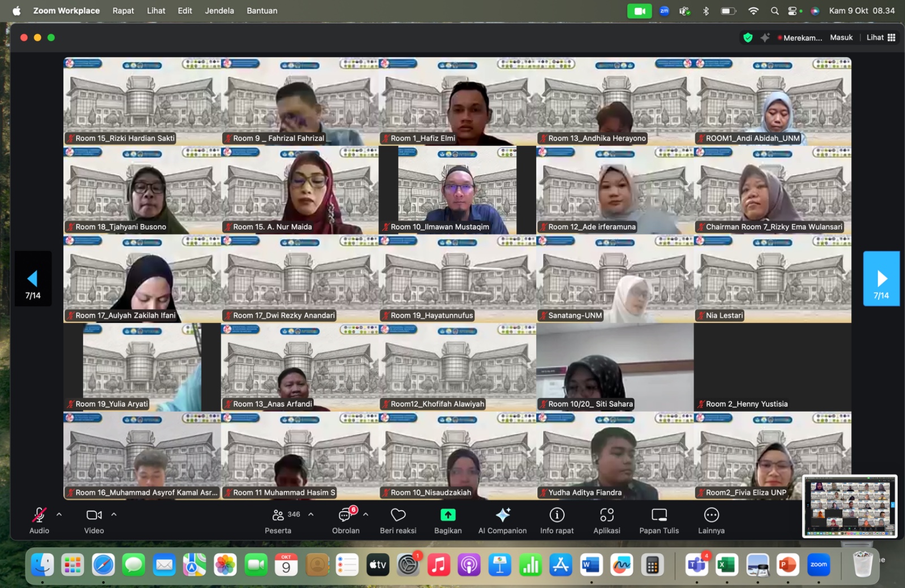Open the Beri reaksi heart icon
Image resolution: width=905 pixels, height=588 pixels.
click(x=398, y=515)
